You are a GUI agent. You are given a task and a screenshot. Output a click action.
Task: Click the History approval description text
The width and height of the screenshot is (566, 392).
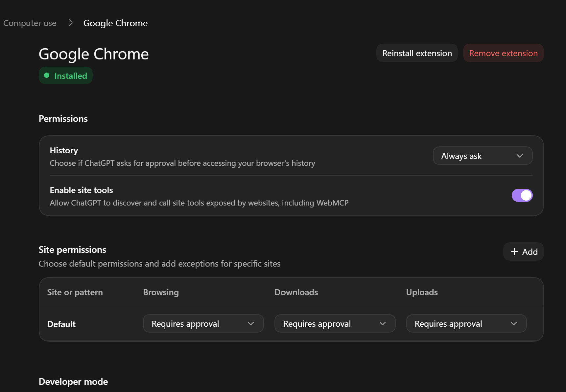click(x=182, y=163)
